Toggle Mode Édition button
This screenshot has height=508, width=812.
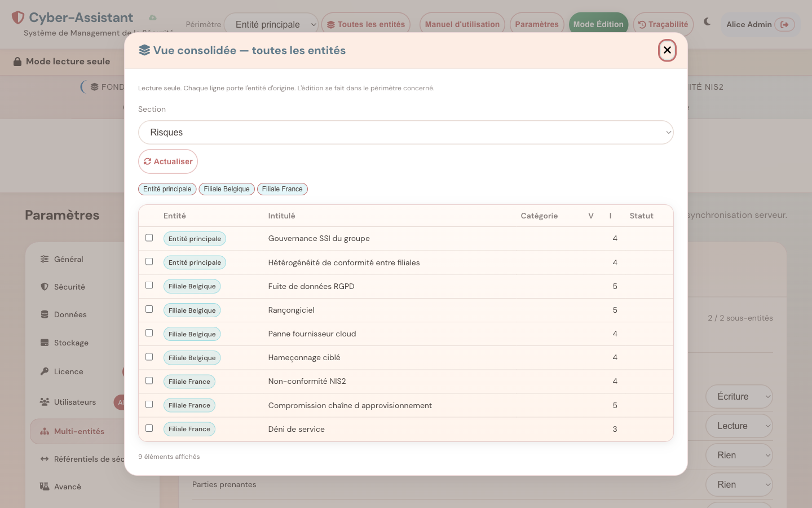pyautogui.click(x=598, y=24)
